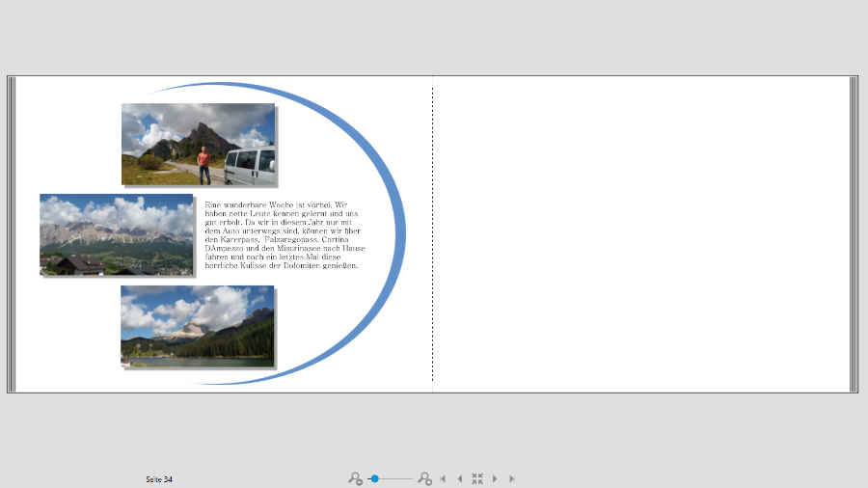
Task: Click the zoom in magnifier icon
Action: (424, 478)
